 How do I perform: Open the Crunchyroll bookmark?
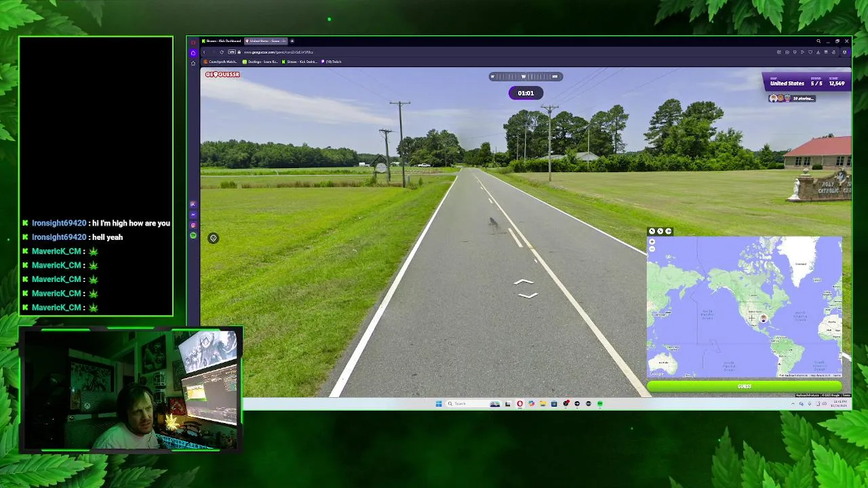(220, 62)
